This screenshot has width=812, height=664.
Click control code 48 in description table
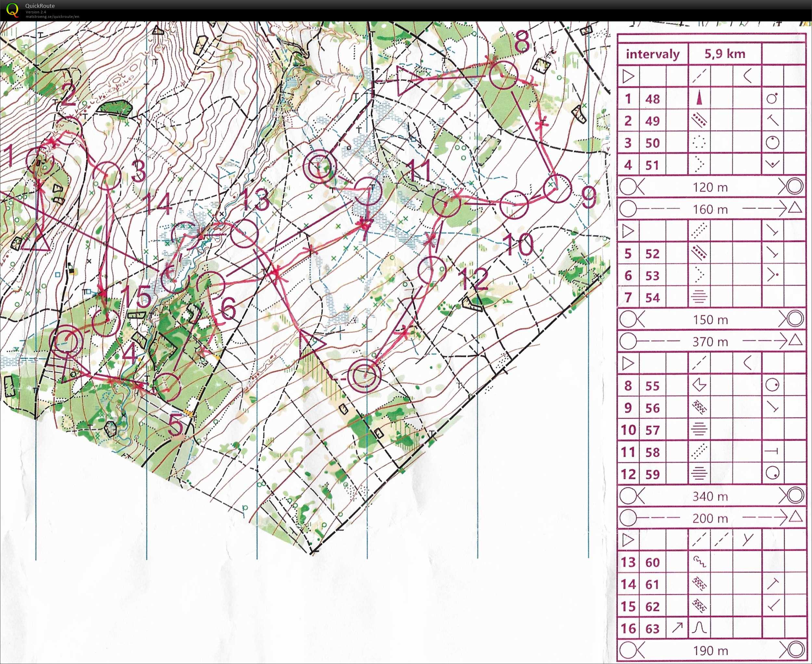[653, 99]
